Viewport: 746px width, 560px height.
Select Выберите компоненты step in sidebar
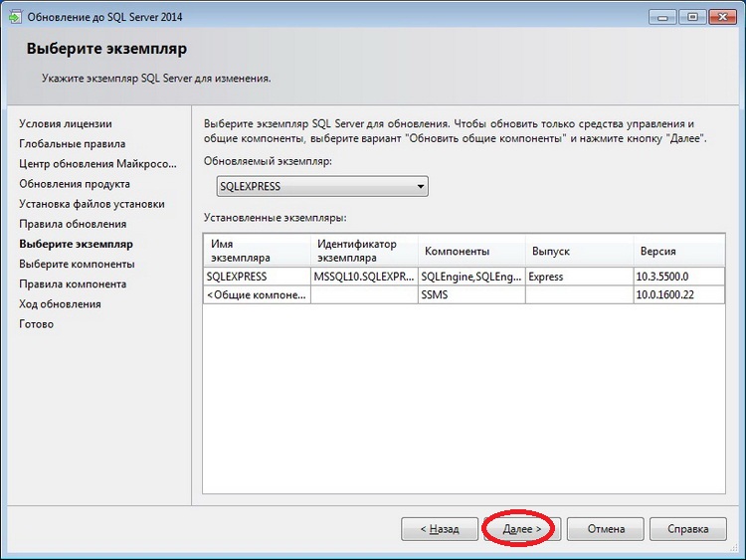tap(77, 264)
